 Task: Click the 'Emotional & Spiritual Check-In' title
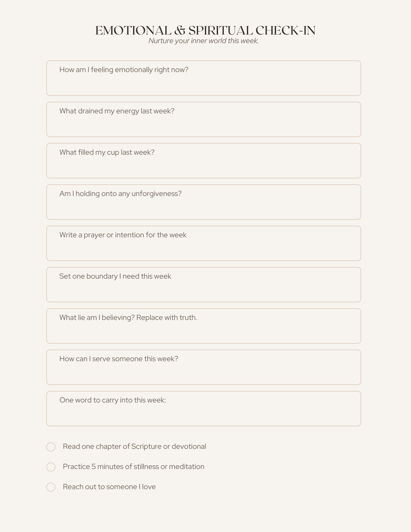pyautogui.click(x=205, y=30)
